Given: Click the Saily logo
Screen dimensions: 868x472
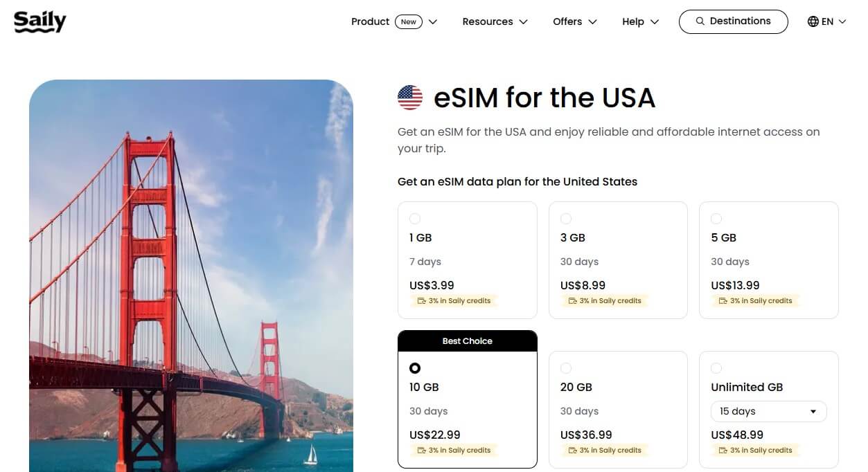Looking at the screenshot, I should (39, 21).
